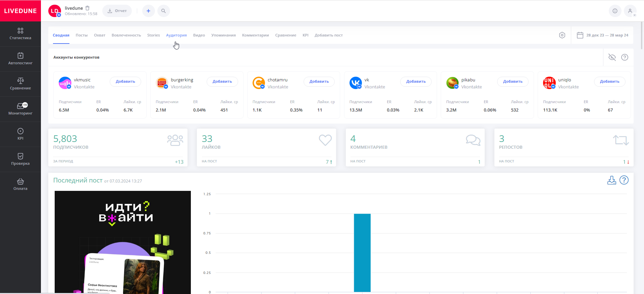Image resolution: width=644 pixels, height=294 pixels.
Task: Add uniqlo with Добавить button
Action: point(610,82)
